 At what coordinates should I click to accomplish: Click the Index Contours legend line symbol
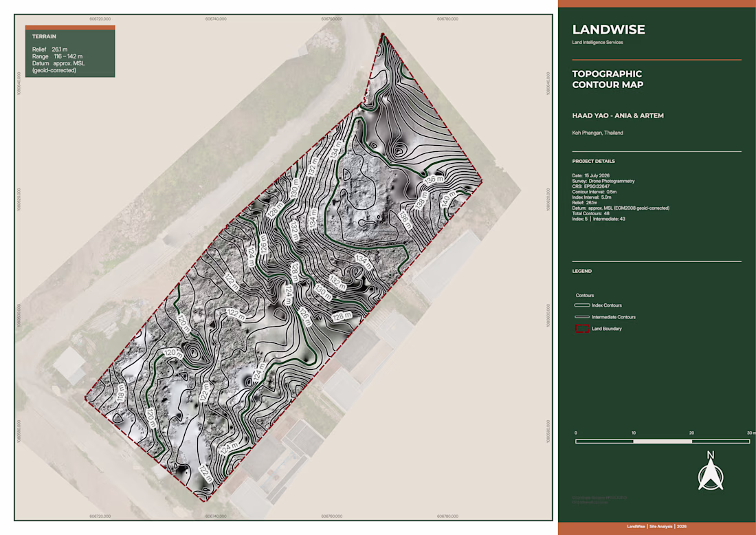pyautogui.click(x=582, y=305)
